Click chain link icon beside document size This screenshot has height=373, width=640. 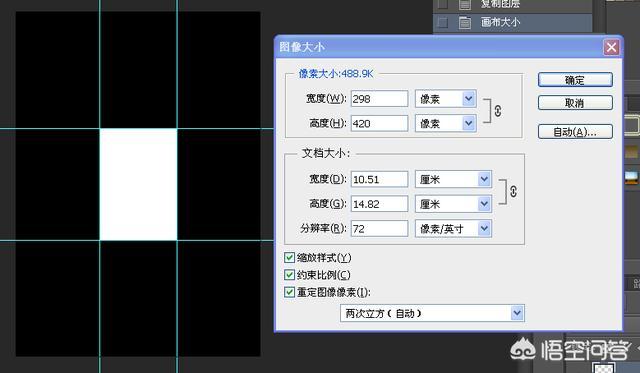pyautogui.click(x=513, y=191)
